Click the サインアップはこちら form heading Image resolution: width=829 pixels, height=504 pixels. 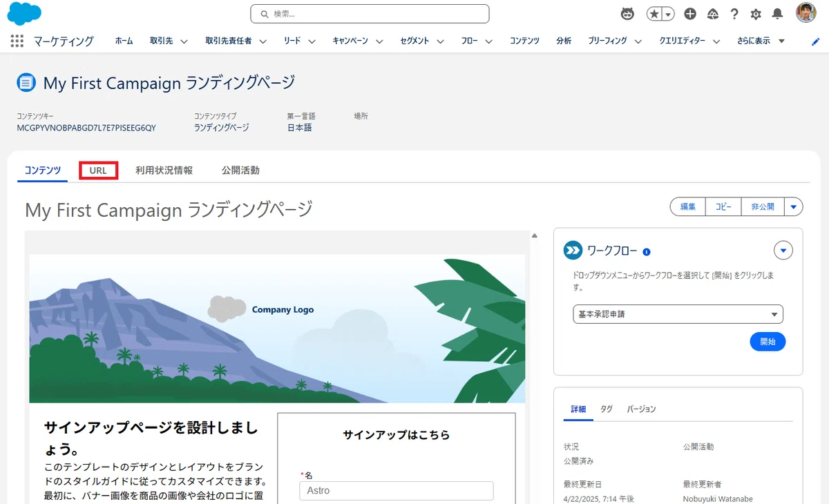pos(397,435)
